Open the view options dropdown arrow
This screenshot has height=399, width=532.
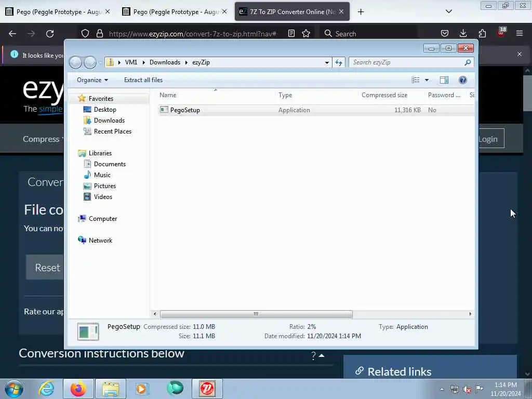pos(427,80)
